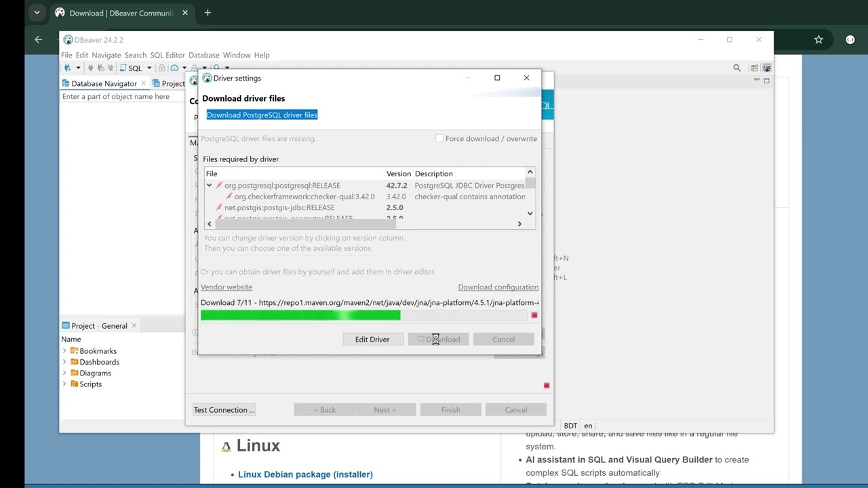Image resolution: width=868 pixels, height=488 pixels.
Task: Select org.checkerframework:checker-qual:3.42.0 file row
Action: point(304,197)
